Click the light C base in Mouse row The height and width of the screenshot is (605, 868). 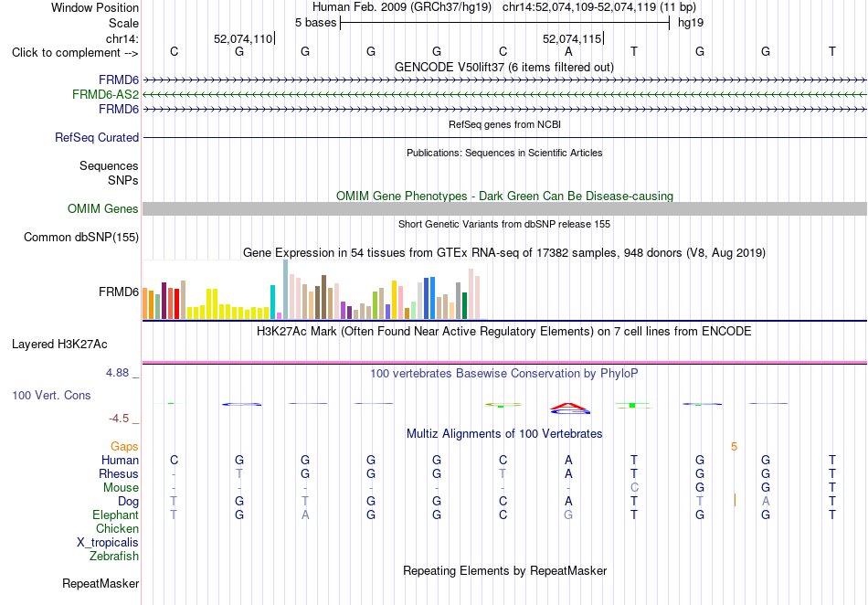tap(634, 488)
